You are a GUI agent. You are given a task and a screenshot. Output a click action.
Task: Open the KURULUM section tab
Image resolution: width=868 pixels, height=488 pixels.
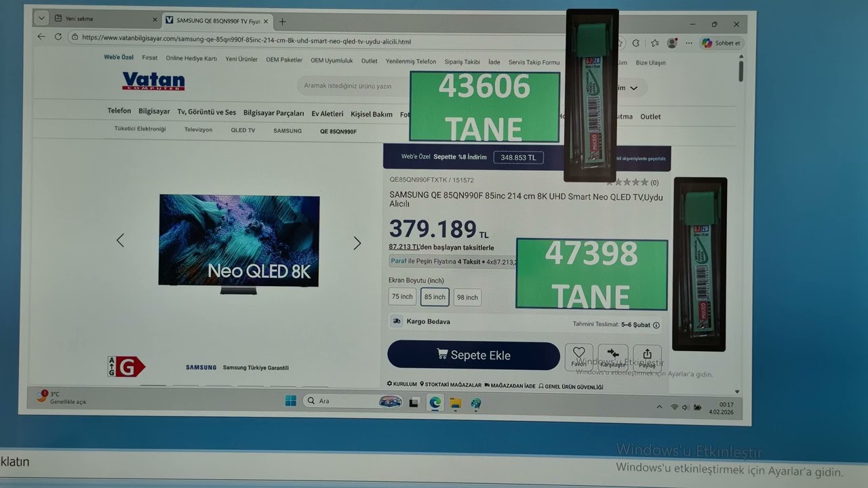[x=402, y=384]
